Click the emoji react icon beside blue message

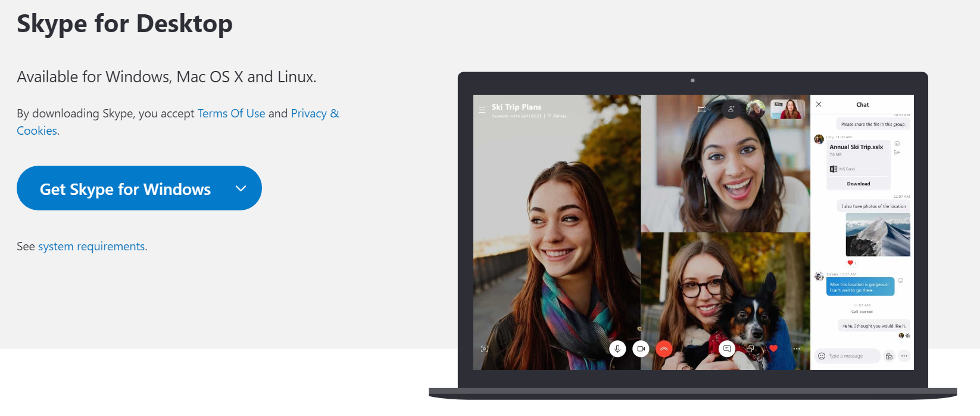[901, 281]
